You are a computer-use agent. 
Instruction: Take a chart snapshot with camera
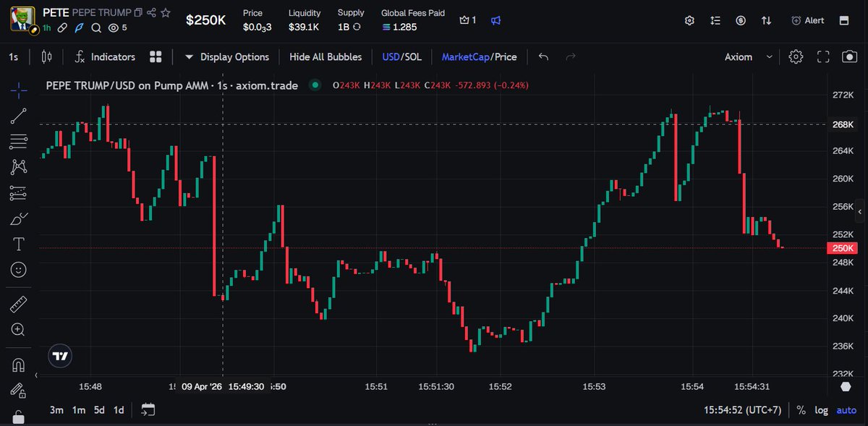pyautogui.click(x=849, y=56)
